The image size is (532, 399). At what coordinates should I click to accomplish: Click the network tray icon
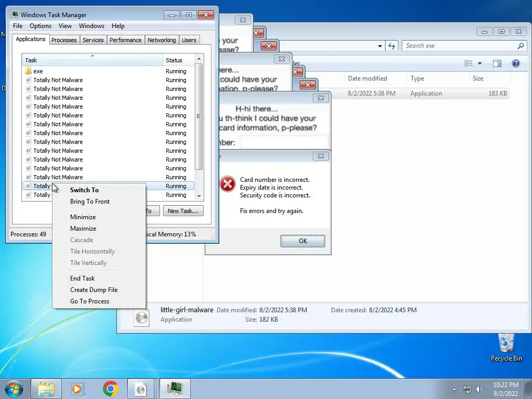tap(467, 389)
